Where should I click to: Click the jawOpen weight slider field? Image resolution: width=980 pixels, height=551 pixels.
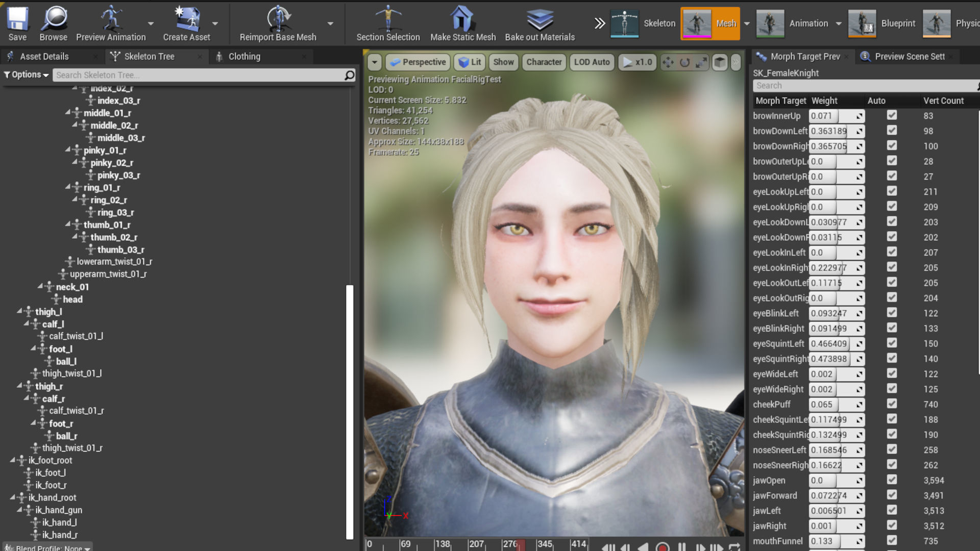[x=837, y=480]
